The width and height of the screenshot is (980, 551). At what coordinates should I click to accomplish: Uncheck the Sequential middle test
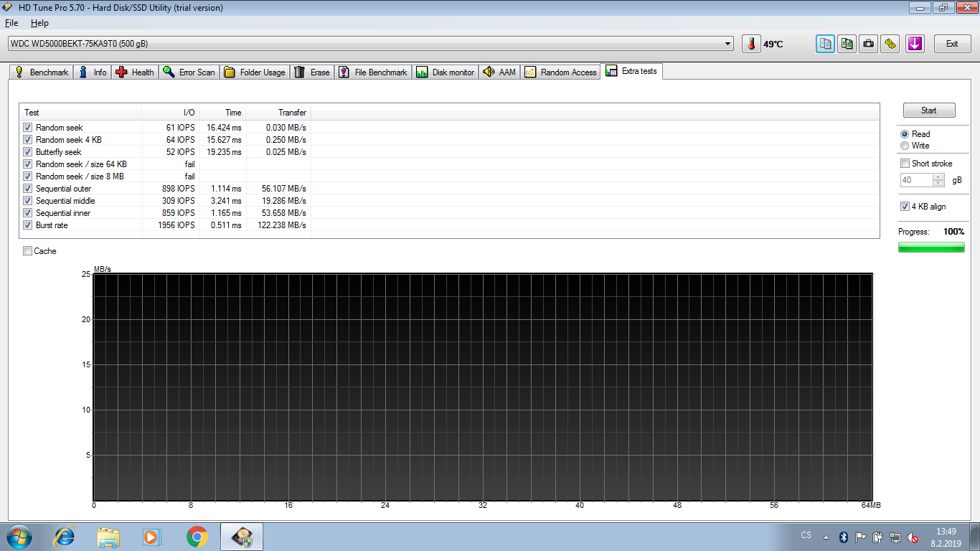(x=28, y=201)
